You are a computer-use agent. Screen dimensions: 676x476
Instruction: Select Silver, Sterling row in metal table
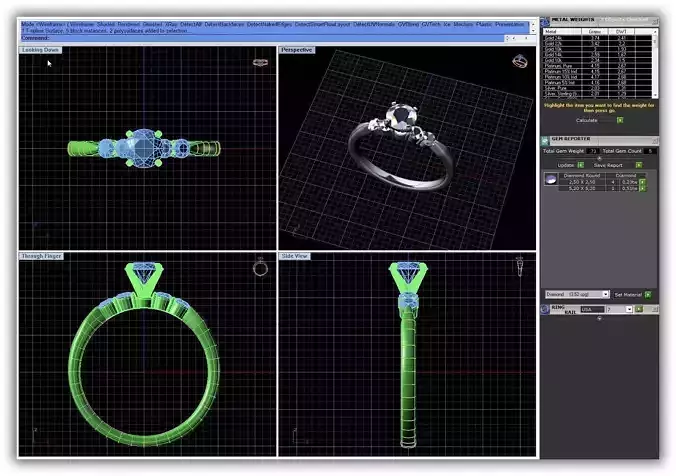point(598,94)
